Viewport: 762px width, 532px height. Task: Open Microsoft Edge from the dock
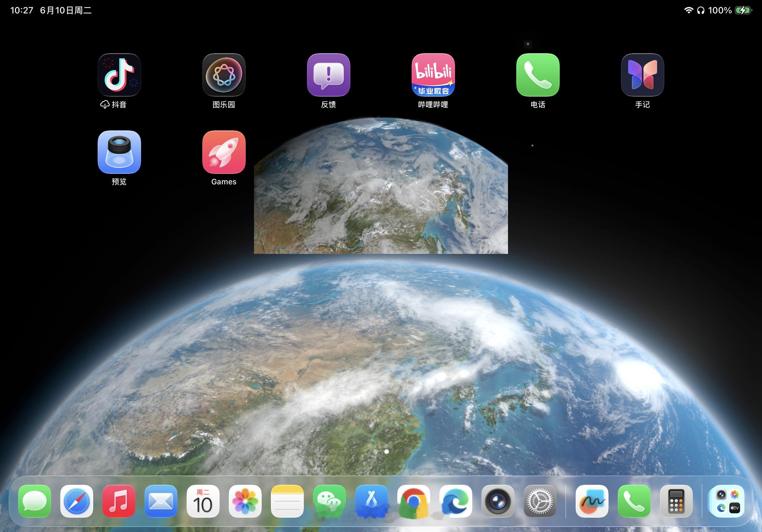(456, 501)
